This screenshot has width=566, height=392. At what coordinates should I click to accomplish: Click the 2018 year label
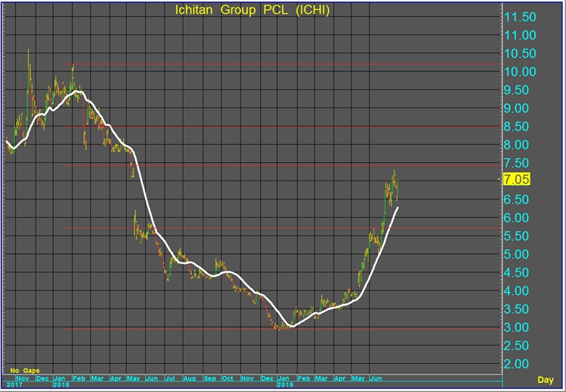pyautogui.click(x=61, y=384)
